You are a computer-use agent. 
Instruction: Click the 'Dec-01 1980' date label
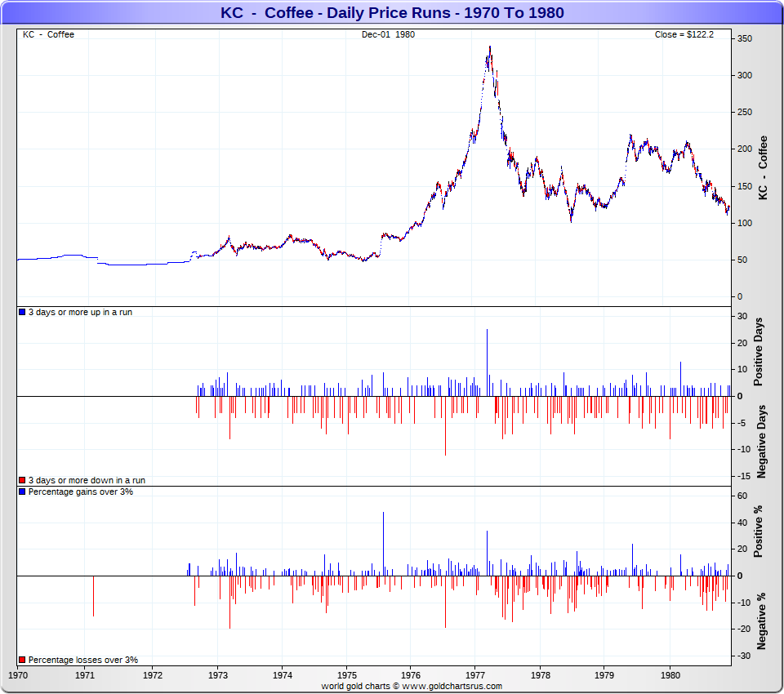(x=388, y=34)
